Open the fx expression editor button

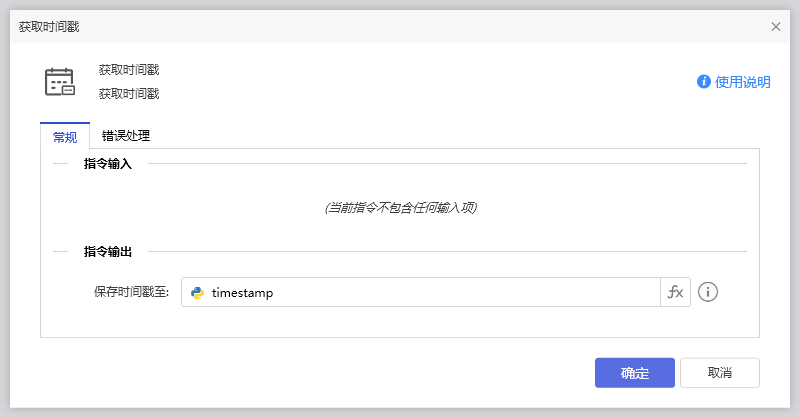[676, 293]
